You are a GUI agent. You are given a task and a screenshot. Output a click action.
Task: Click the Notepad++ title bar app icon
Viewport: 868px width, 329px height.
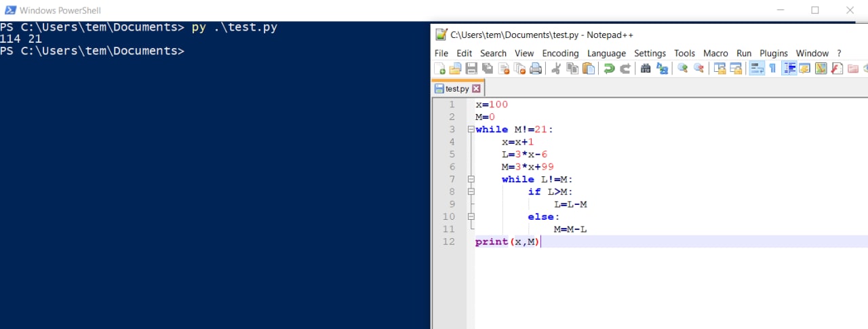tap(441, 35)
